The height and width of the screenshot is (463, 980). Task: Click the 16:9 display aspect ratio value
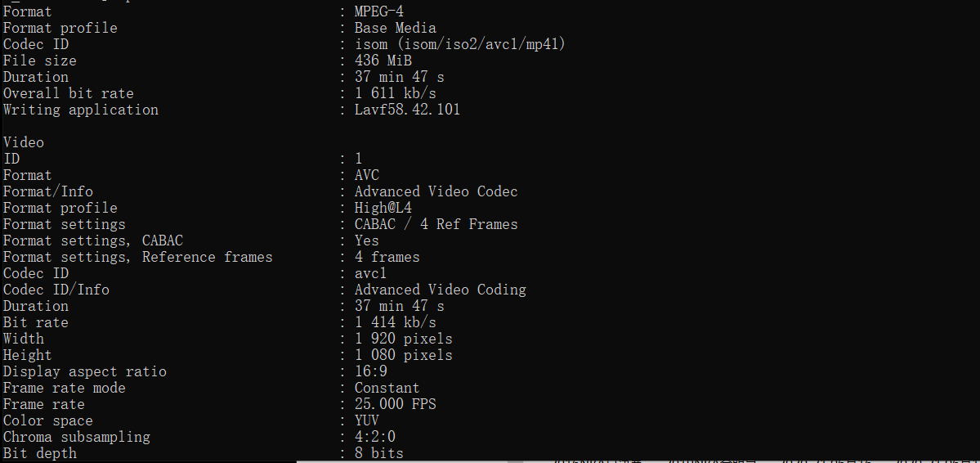point(370,371)
